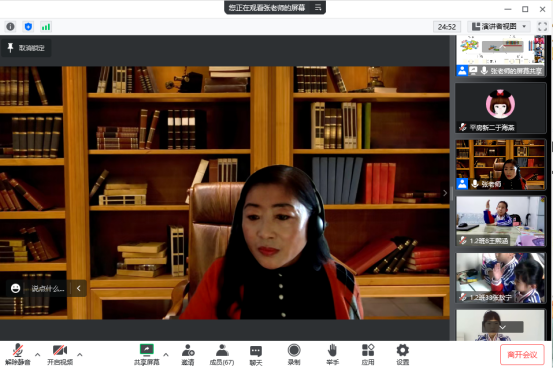Screen dimensions: 554x369
Task: Click the 离开会议 leave meeting button
Action: coord(522,355)
